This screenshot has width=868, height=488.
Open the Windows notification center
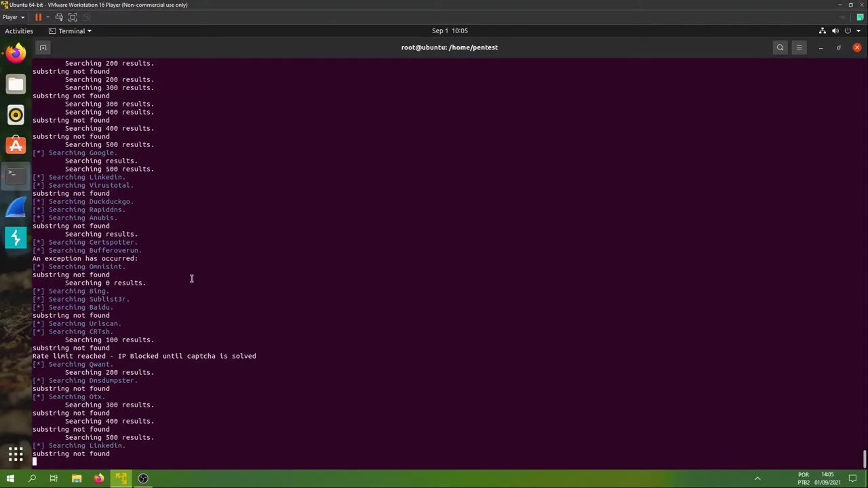[853, 479]
